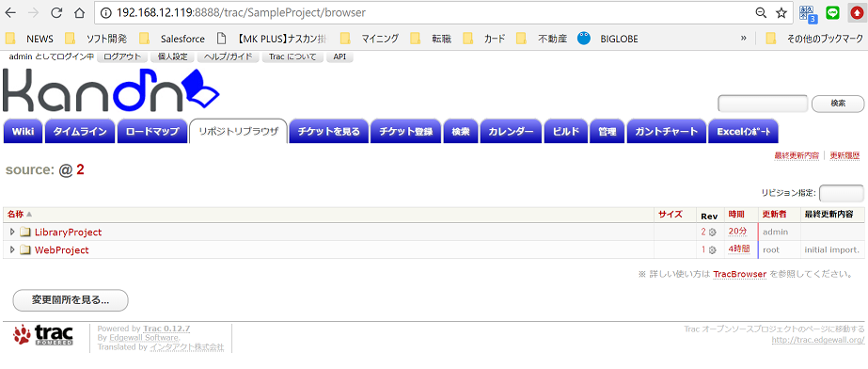Open the 転職 bookmark folder
The height and width of the screenshot is (369, 868).
432,39
